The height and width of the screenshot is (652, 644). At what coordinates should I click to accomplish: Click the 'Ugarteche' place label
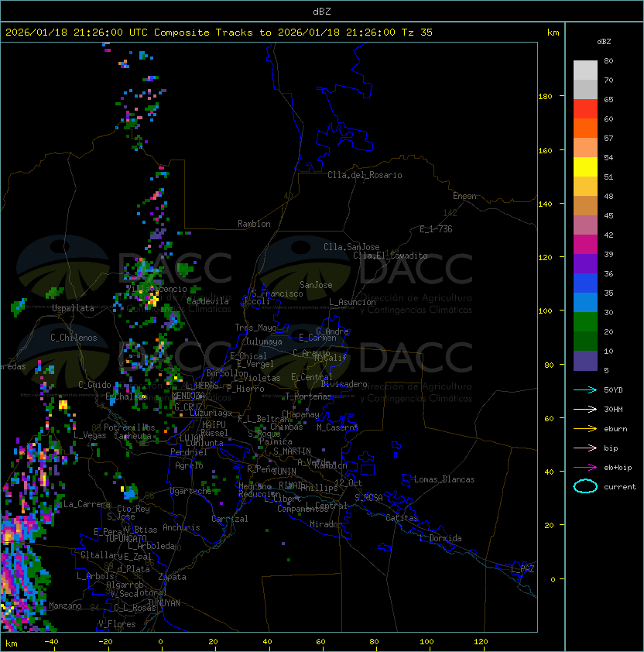[191, 491]
